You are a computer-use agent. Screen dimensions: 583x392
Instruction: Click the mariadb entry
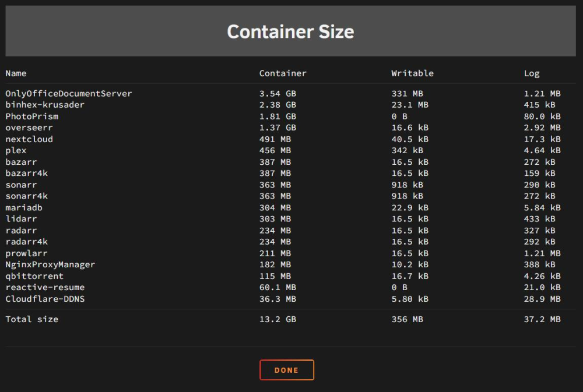click(x=24, y=208)
